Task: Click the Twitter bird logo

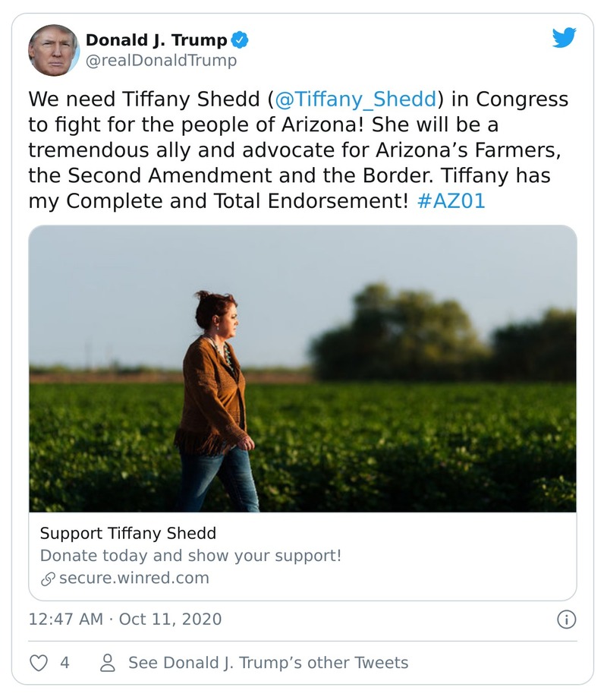Action: [564, 38]
